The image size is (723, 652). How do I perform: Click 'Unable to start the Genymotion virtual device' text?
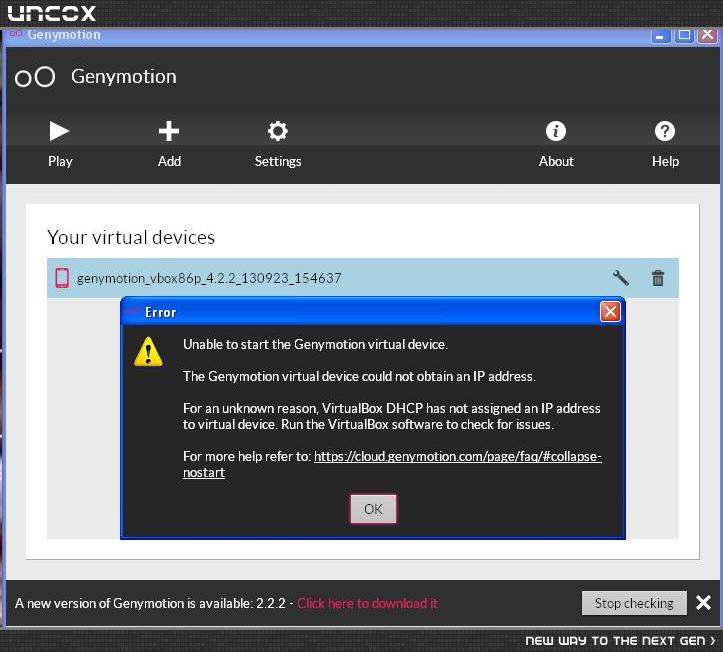315,344
